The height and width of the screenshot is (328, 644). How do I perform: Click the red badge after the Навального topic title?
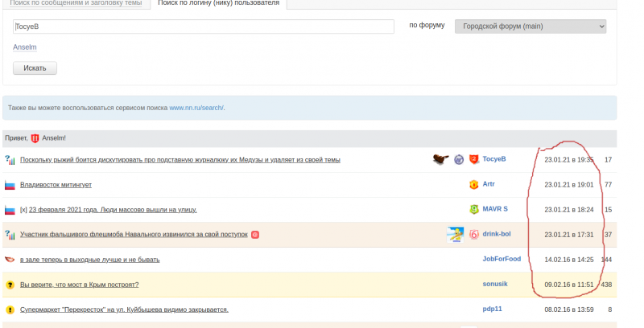[255, 235]
